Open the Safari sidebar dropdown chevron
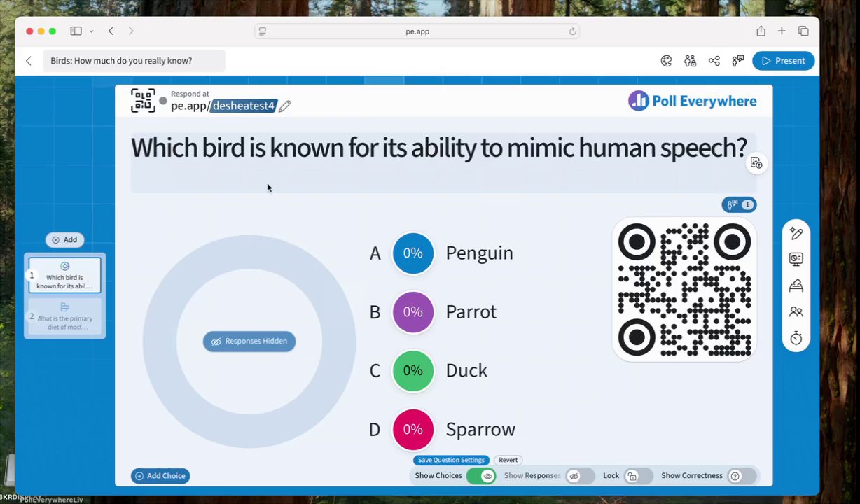The height and width of the screenshot is (504, 860). pyautogui.click(x=92, y=31)
